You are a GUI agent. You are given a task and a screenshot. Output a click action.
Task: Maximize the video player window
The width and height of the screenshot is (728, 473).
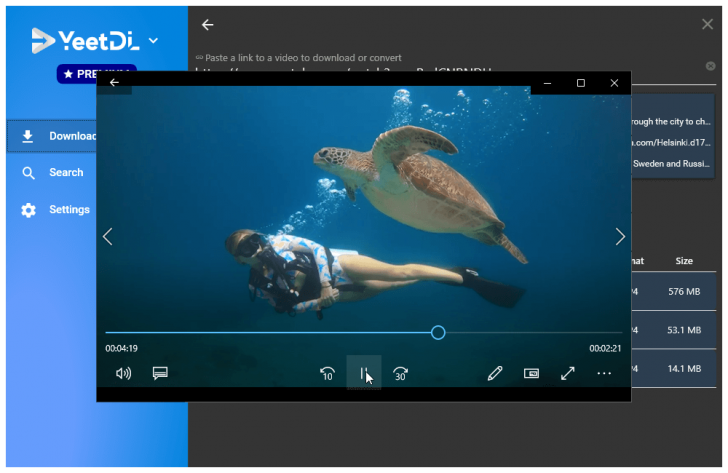[x=580, y=83]
